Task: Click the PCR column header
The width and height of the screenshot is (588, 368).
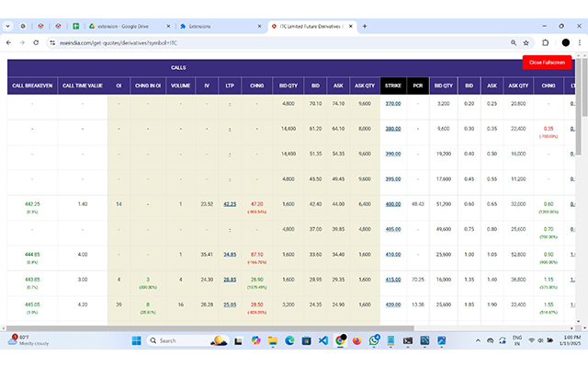Action: (x=418, y=86)
